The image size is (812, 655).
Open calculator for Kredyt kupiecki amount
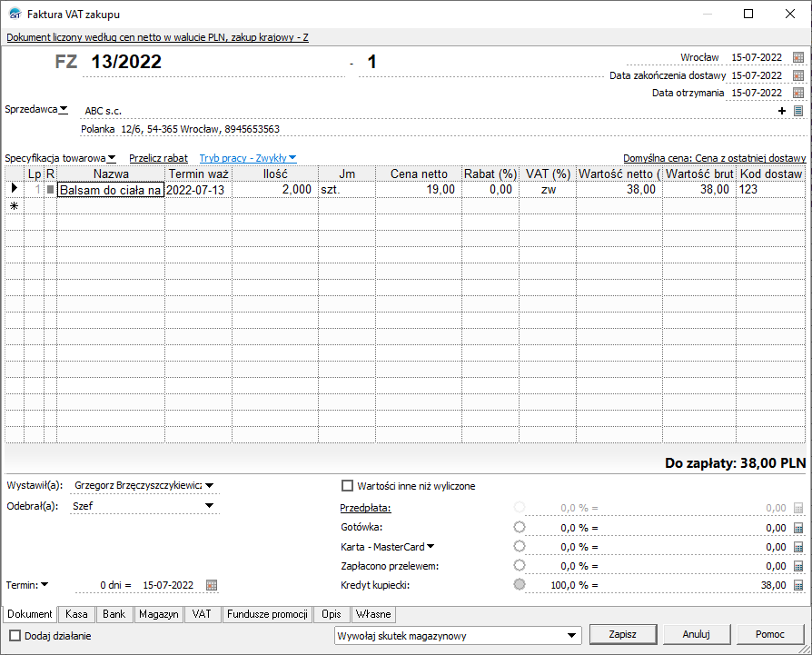(798, 586)
